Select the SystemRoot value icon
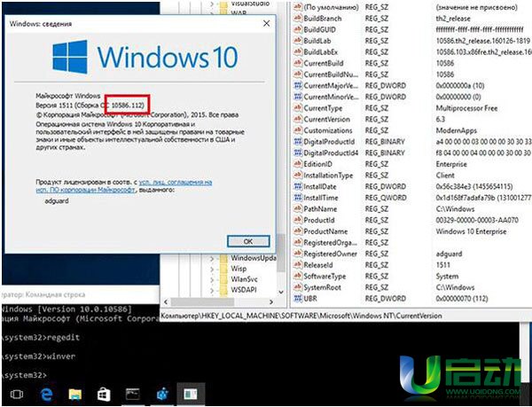This screenshot has height=407, width=532. tap(298, 287)
